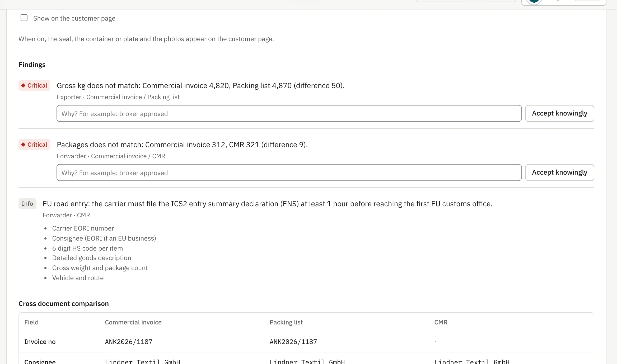Click 'Vehicle and route' bullet

pos(78,278)
